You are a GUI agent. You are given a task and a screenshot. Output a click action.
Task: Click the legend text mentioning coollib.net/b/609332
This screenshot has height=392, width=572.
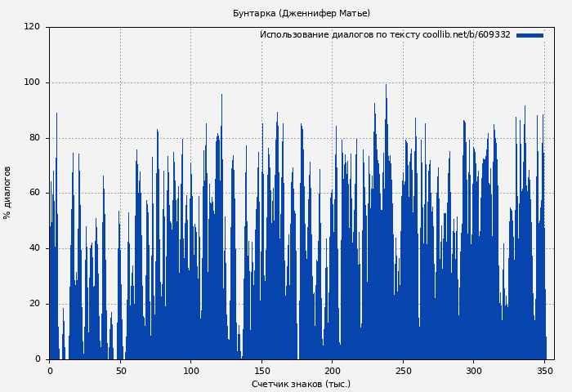385,35
